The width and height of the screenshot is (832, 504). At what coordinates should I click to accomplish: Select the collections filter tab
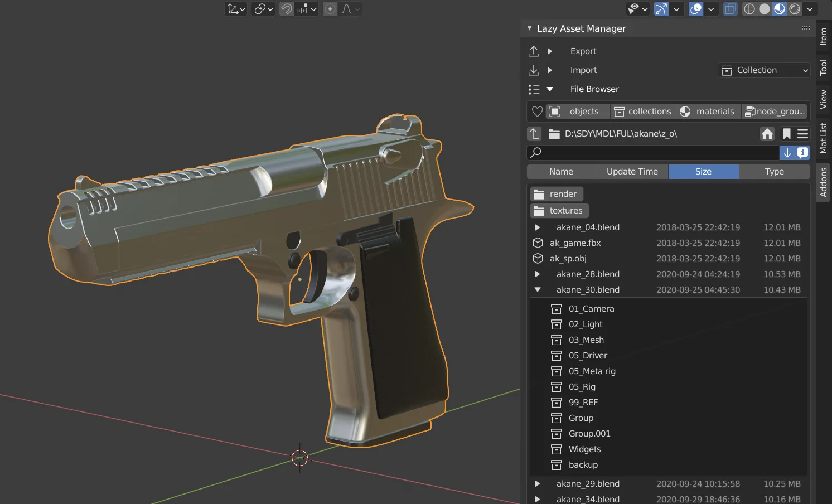click(642, 111)
